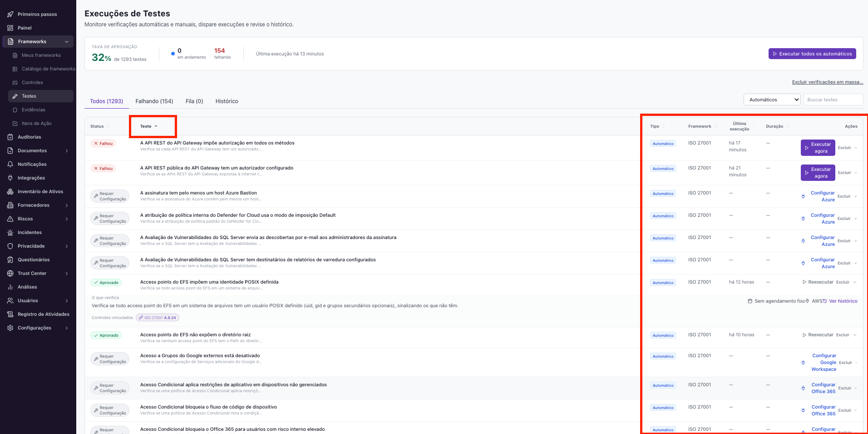Open Trust Center via the globe icon

coord(10,273)
